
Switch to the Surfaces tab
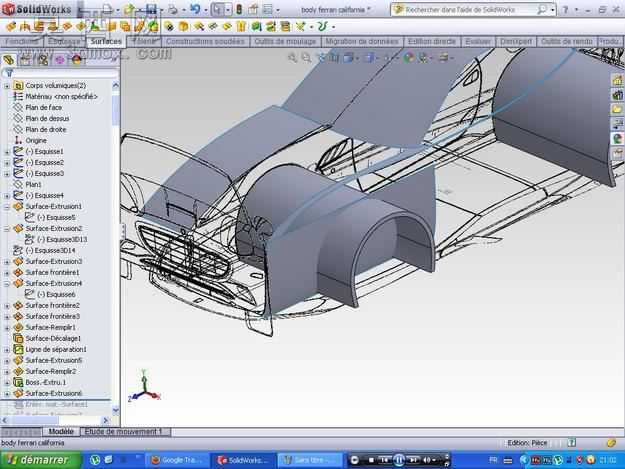click(x=106, y=41)
